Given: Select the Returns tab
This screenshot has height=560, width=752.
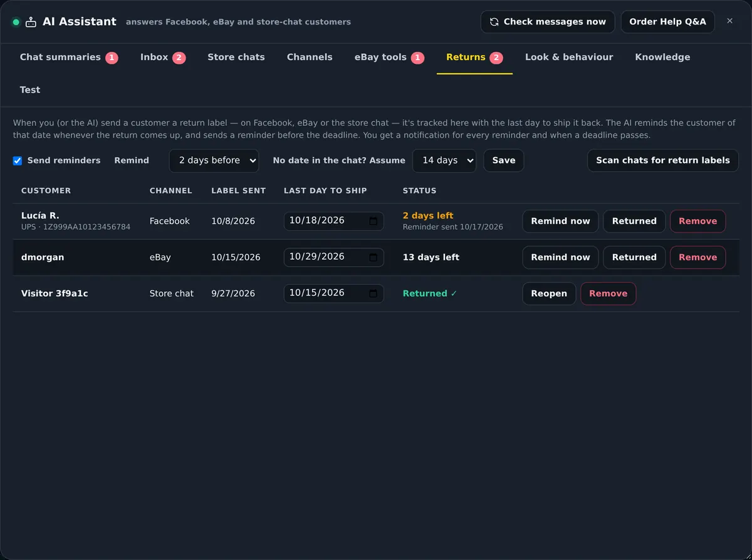Looking at the screenshot, I should (474, 57).
